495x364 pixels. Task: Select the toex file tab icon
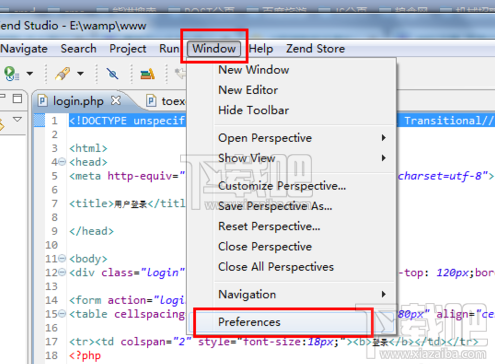(x=151, y=101)
